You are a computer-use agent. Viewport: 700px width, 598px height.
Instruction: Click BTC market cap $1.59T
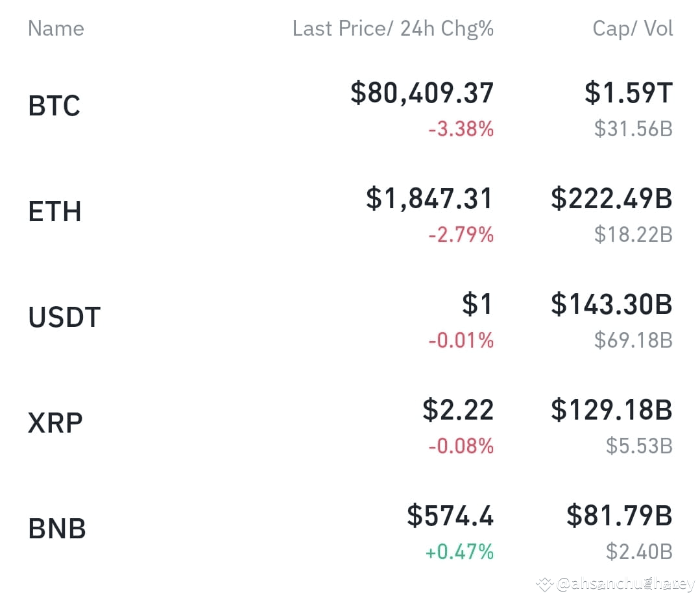[x=629, y=93]
